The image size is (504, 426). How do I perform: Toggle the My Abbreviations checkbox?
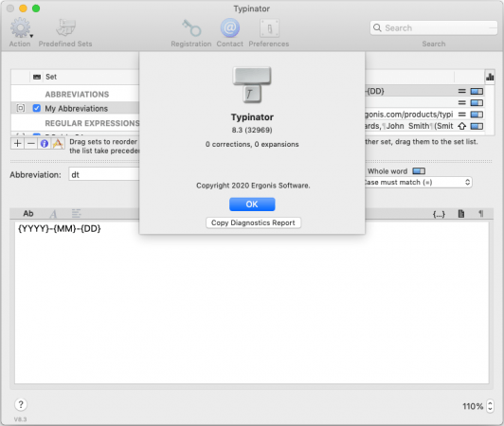click(37, 108)
